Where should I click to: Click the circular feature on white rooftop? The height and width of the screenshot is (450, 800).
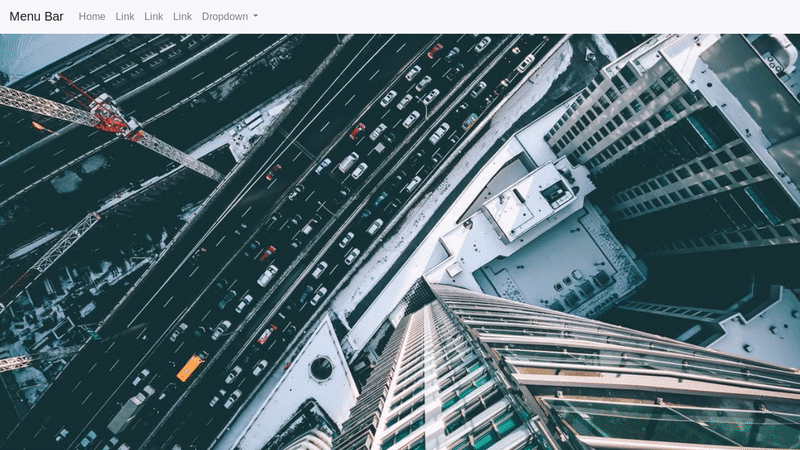coord(321,368)
